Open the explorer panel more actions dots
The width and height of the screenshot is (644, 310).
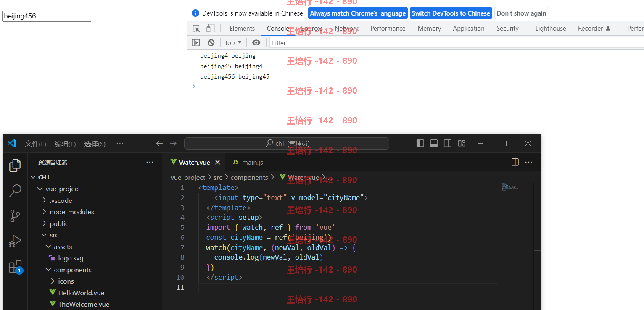point(150,162)
